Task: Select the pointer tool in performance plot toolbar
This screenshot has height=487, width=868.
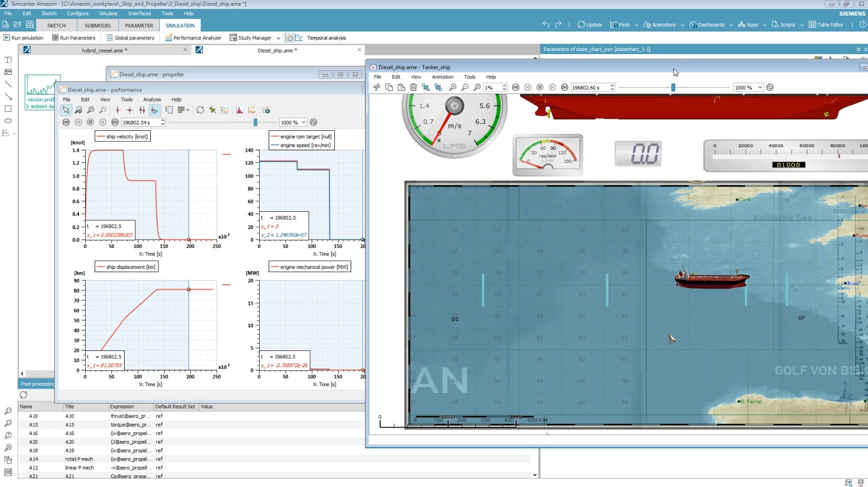Action: click(66, 110)
